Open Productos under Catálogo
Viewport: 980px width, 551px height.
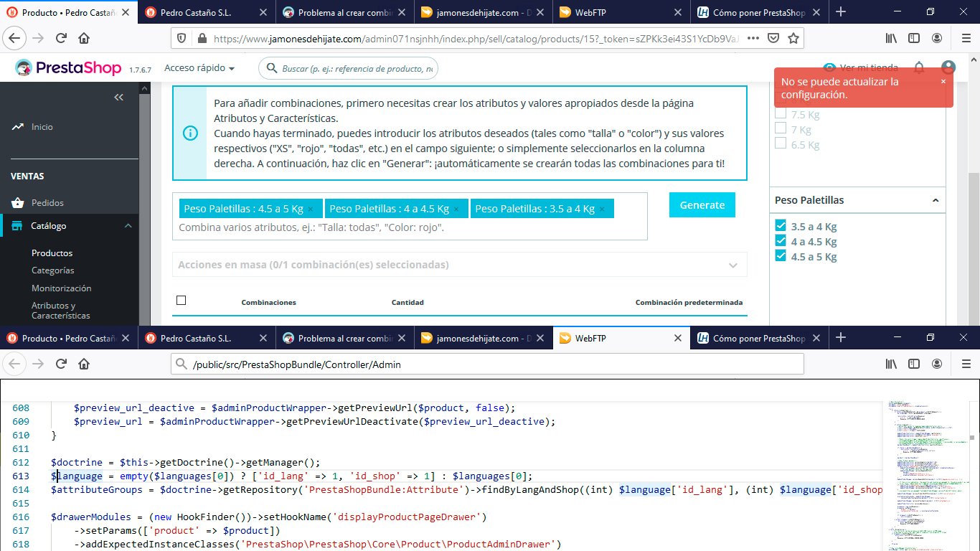click(52, 253)
